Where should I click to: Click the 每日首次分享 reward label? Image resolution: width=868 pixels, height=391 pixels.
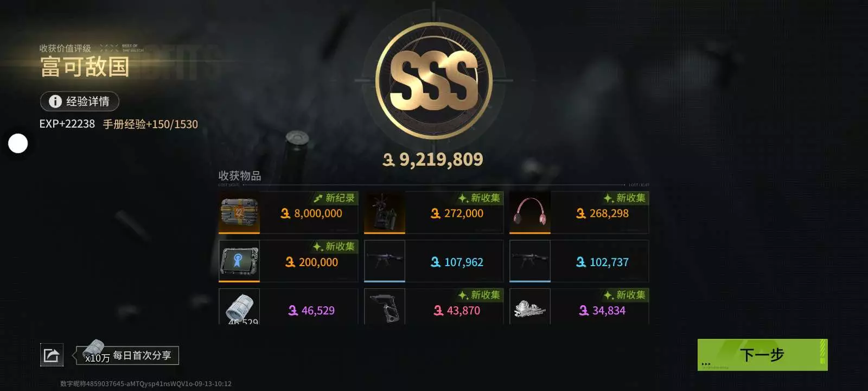click(142, 355)
